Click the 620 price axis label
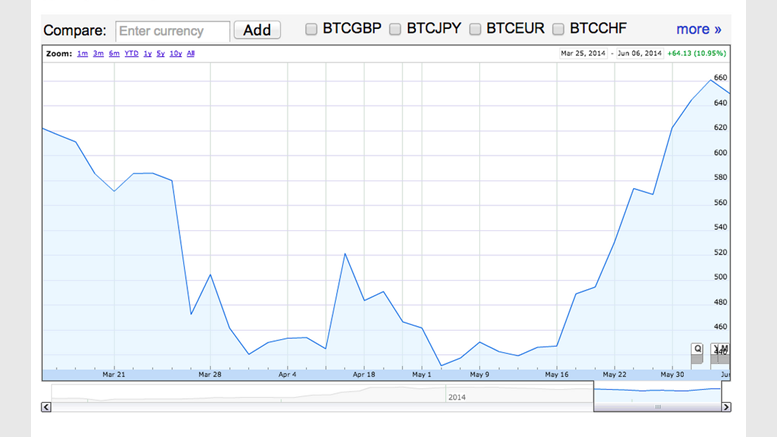The width and height of the screenshot is (777, 437). [x=721, y=127]
